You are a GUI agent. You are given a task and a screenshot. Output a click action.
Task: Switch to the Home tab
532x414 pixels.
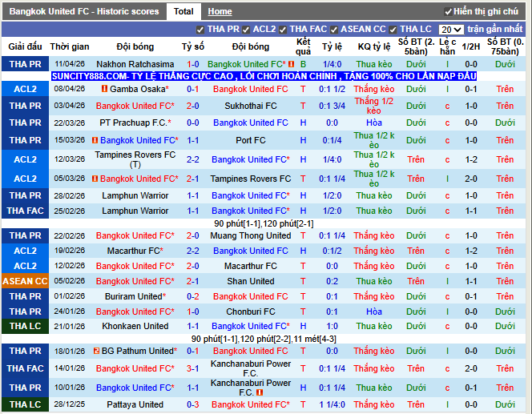tap(220, 11)
